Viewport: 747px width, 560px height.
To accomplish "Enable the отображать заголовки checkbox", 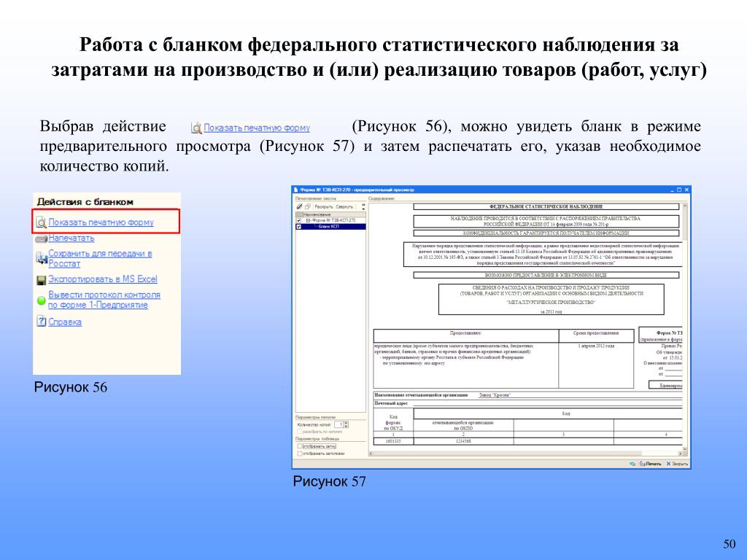I will click(299, 454).
